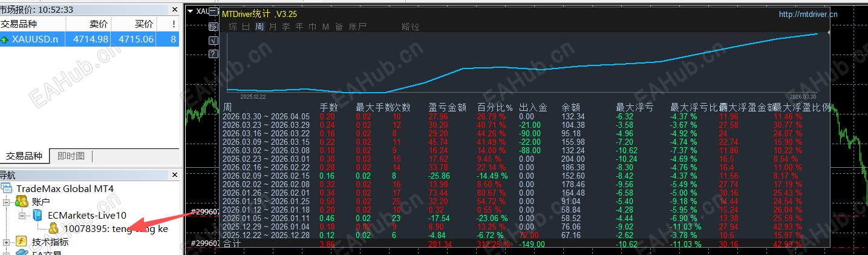This screenshot has height=255, width=868.
Task: Click the 合计 totals row label
Action: (232, 243)
